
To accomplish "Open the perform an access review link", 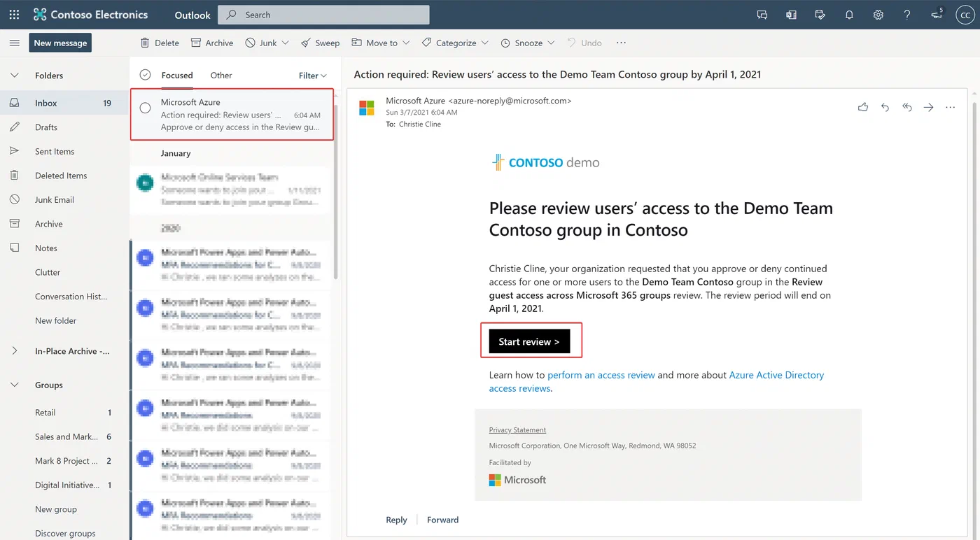I will [x=601, y=375].
